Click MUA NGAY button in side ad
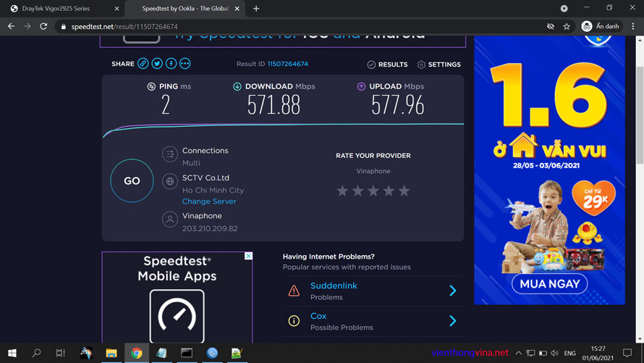Viewport: 644px width, 363px height. click(x=549, y=283)
